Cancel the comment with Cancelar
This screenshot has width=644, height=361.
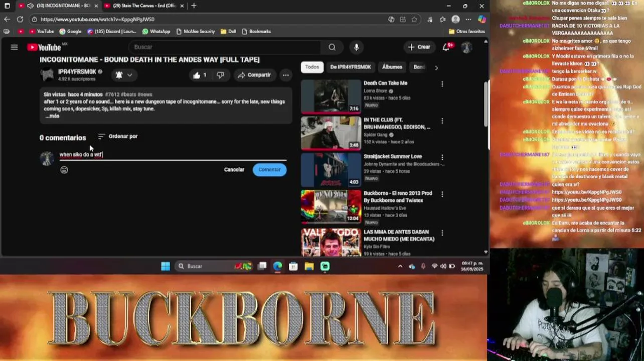[234, 170]
